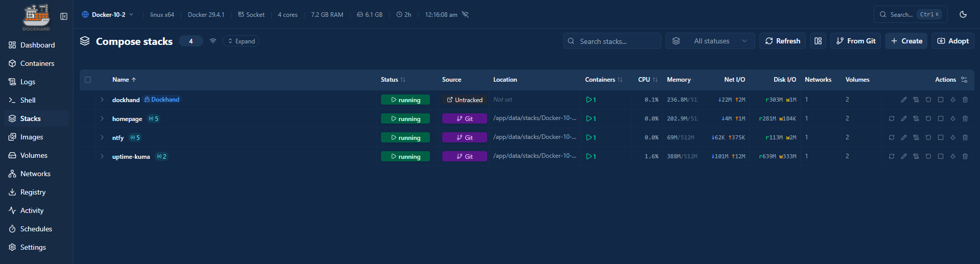Edit the uptime-kuma stack

(904, 156)
